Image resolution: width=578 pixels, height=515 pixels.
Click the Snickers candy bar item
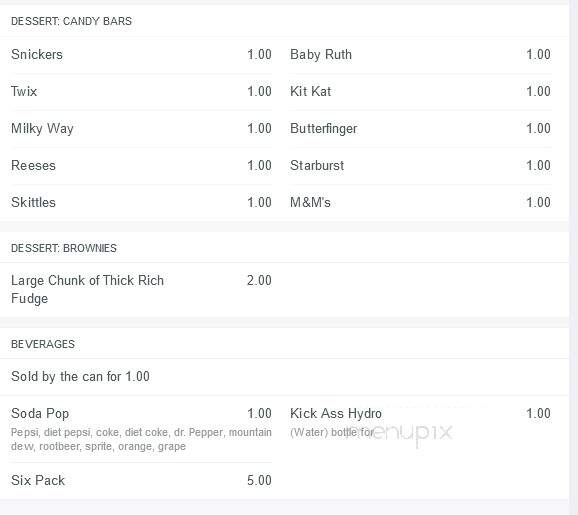point(37,55)
